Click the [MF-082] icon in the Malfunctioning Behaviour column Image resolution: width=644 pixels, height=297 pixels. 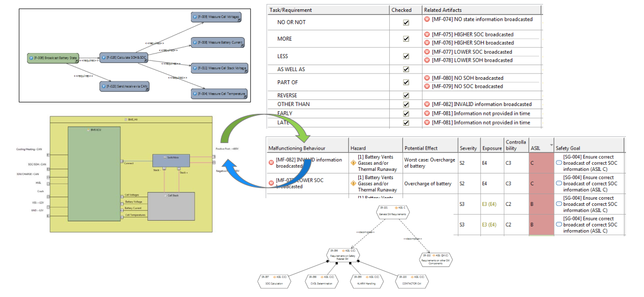(271, 163)
